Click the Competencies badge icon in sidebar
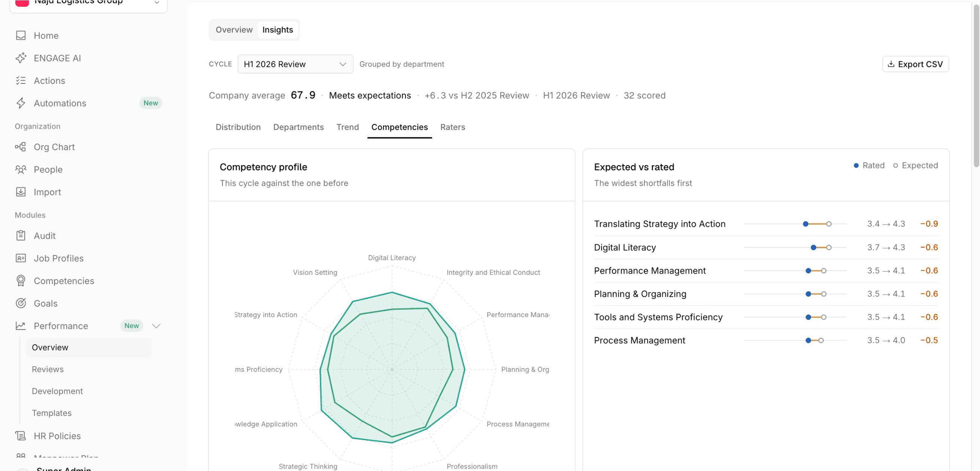Image resolution: width=980 pixels, height=471 pixels. tap(21, 280)
